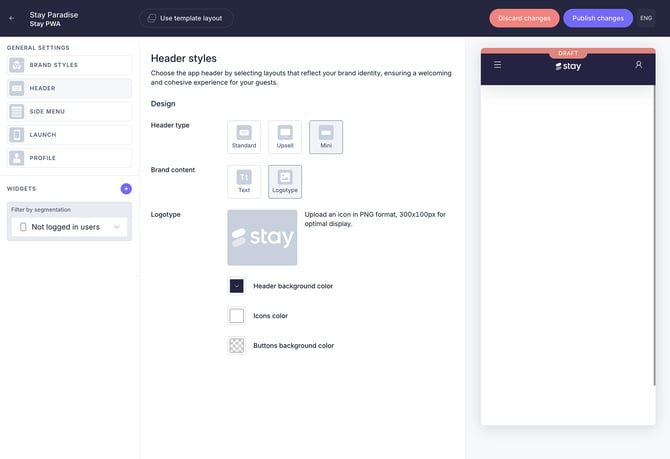Click the Header styles heading
The image size is (670, 459).
click(x=184, y=59)
